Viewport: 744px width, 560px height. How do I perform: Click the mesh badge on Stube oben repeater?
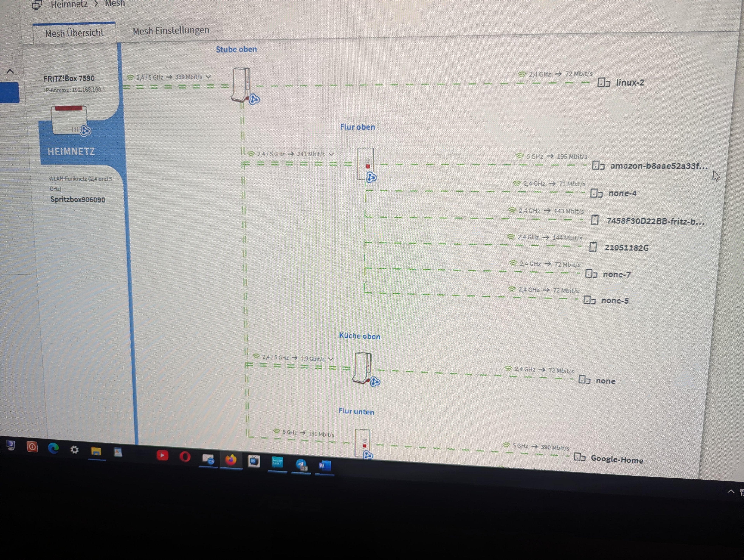[x=254, y=100]
